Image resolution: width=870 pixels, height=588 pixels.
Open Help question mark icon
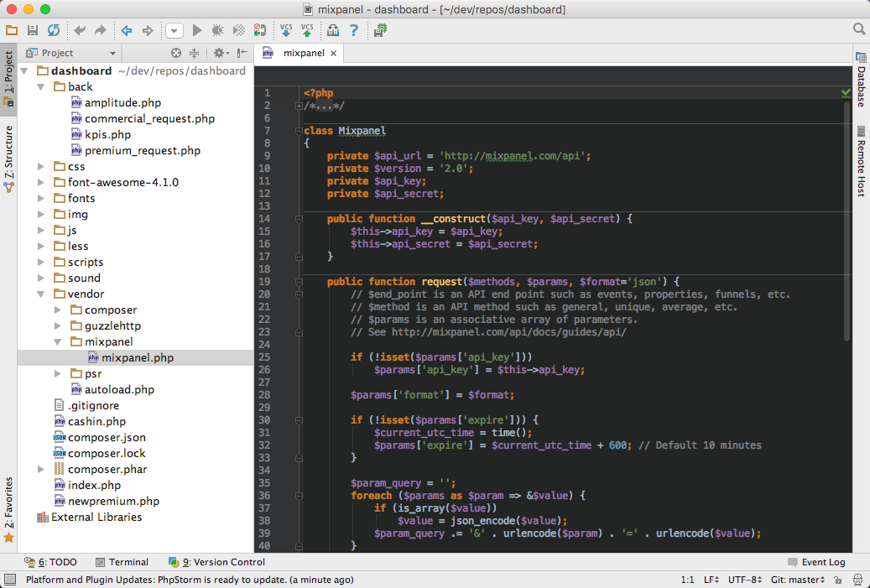pos(353,30)
